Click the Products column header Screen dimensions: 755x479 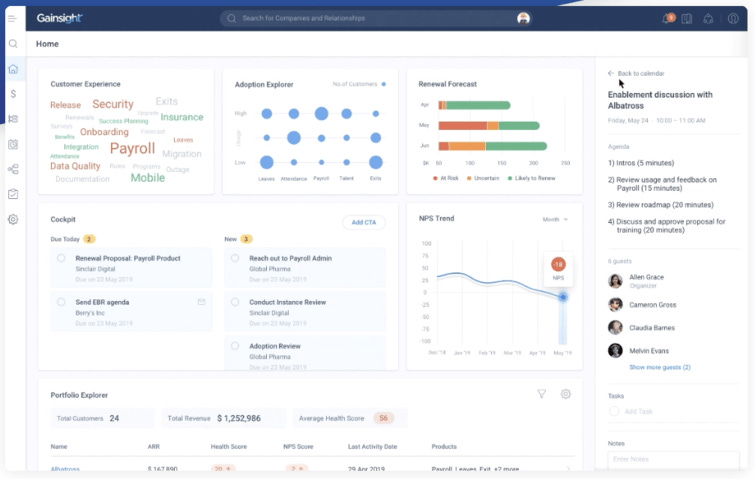click(x=444, y=447)
